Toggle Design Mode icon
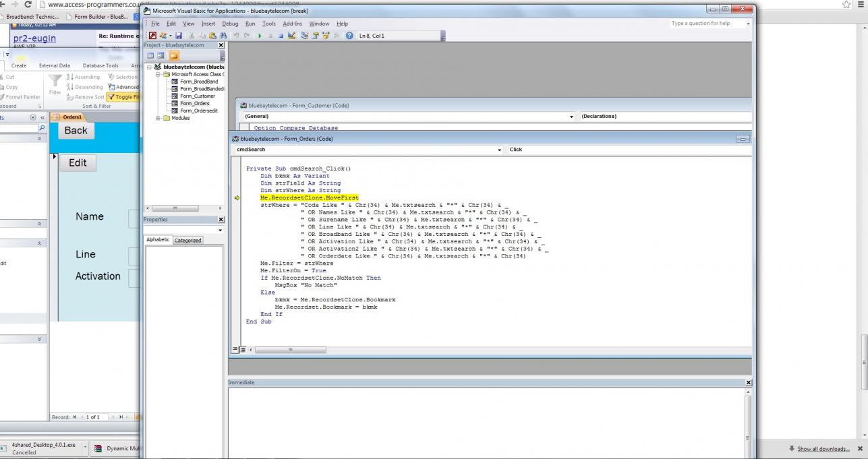This screenshot has height=459, width=868. [x=291, y=36]
